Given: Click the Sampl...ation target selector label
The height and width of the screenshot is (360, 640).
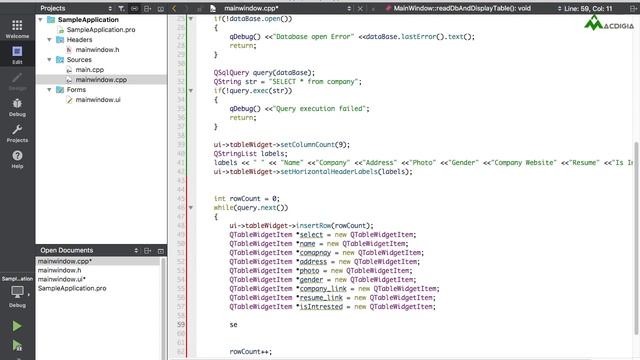Looking at the screenshot, I should point(17,279).
